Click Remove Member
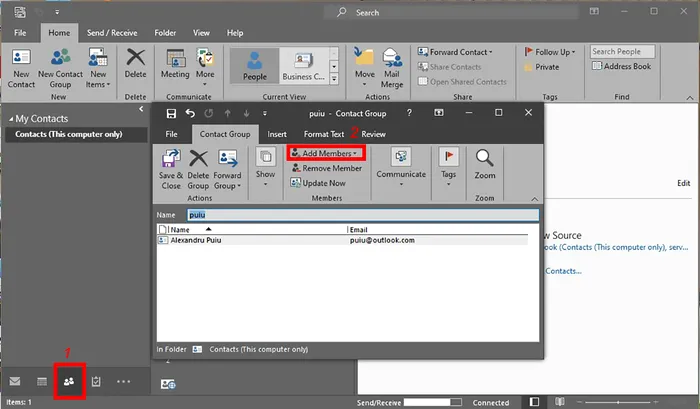The width and height of the screenshot is (700, 409). tap(326, 168)
